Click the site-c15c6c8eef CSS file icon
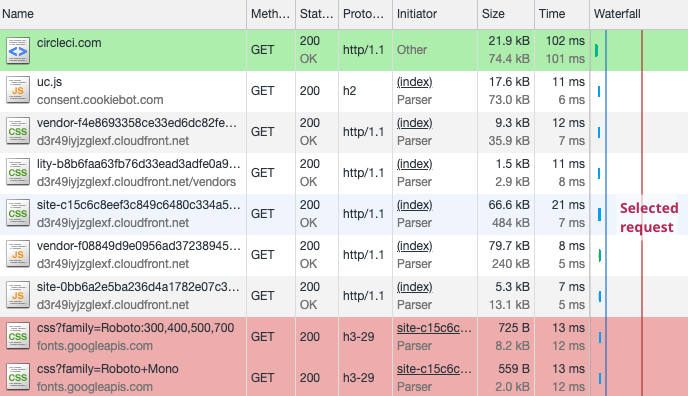 click(18, 214)
